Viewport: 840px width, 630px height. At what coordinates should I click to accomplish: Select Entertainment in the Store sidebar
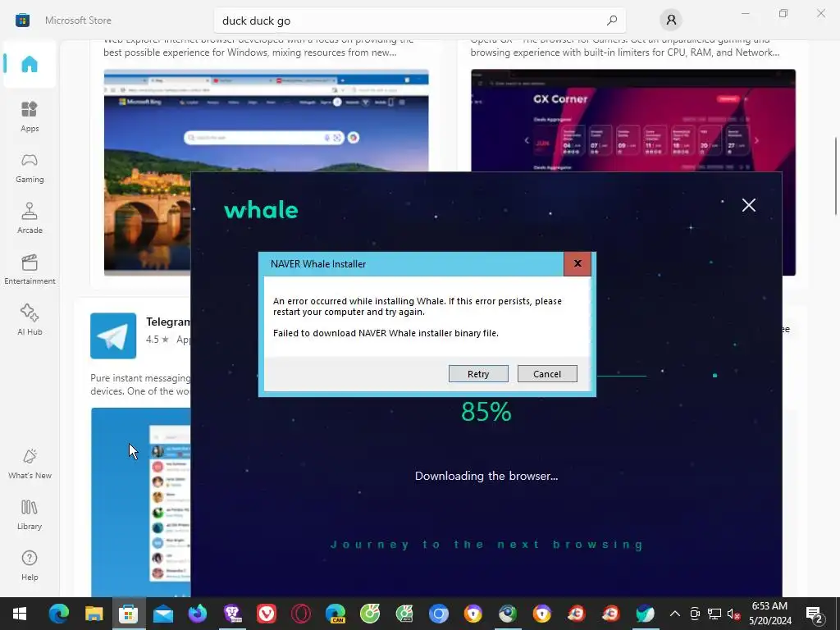click(x=30, y=269)
